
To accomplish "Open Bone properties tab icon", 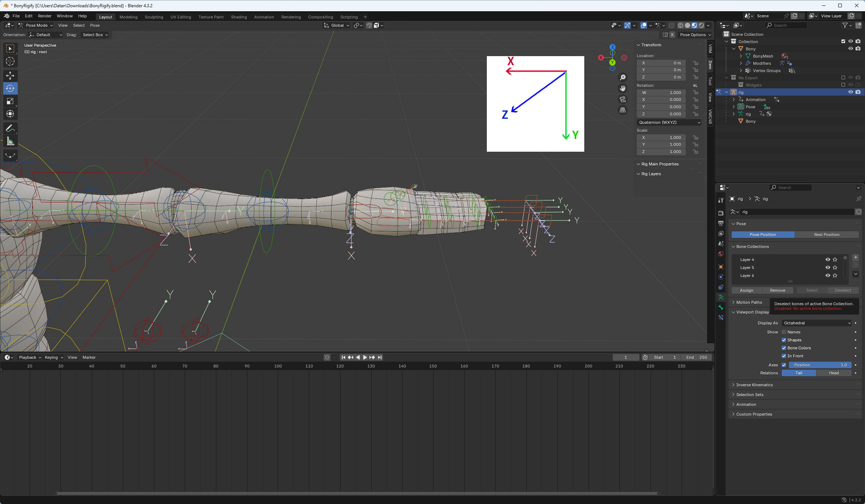I will 721,307.
